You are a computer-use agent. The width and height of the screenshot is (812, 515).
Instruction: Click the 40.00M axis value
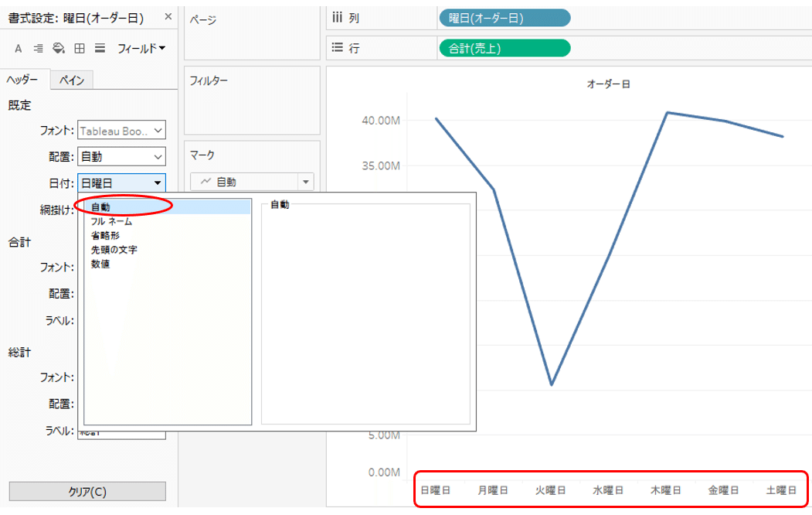[381, 121]
